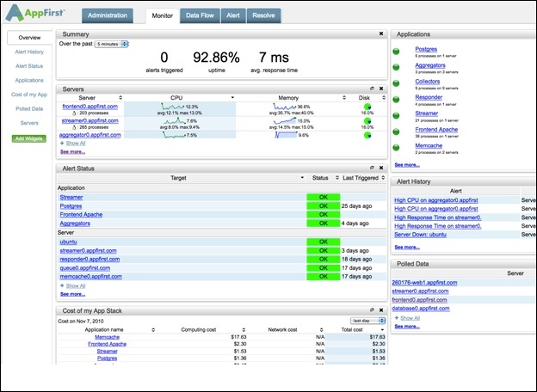The height and width of the screenshot is (392, 537).
Task: Click the OK status for Streamer application
Action: pyautogui.click(x=324, y=198)
